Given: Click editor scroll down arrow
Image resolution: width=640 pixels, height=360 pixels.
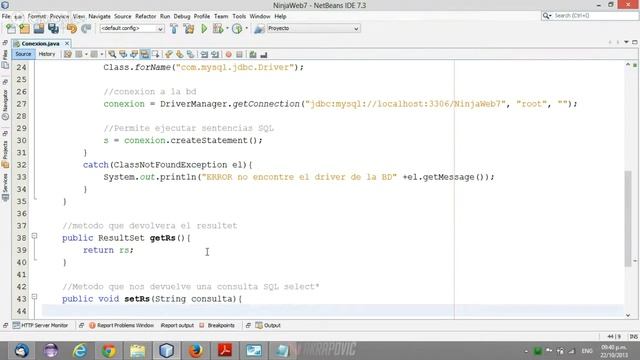Looking at the screenshot, I should [x=628, y=315].
